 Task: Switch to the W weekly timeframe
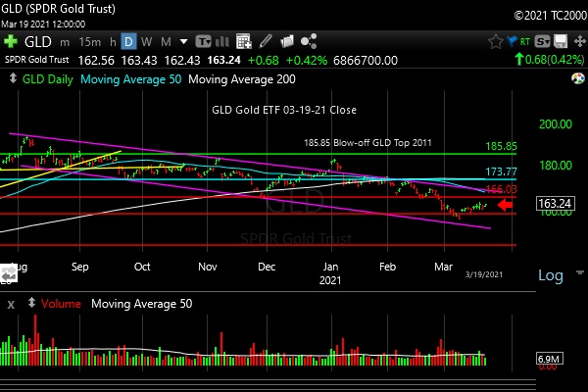146,42
